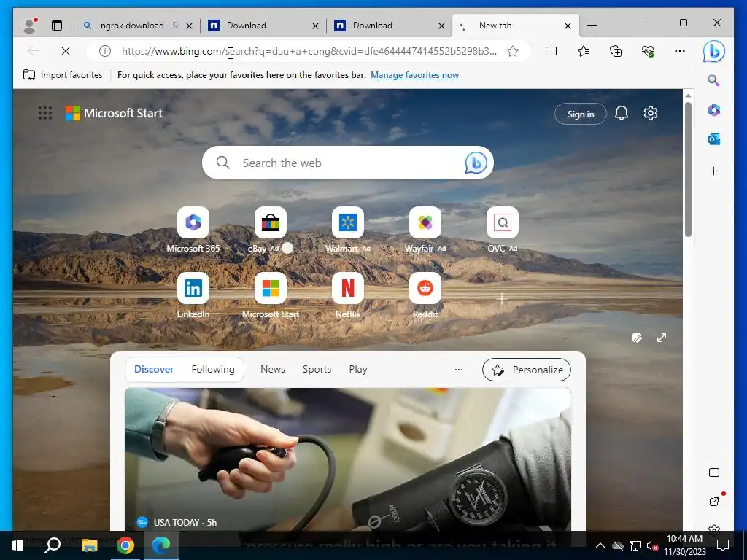Click Manage favorites now link
The image size is (747, 560).
[414, 75]
